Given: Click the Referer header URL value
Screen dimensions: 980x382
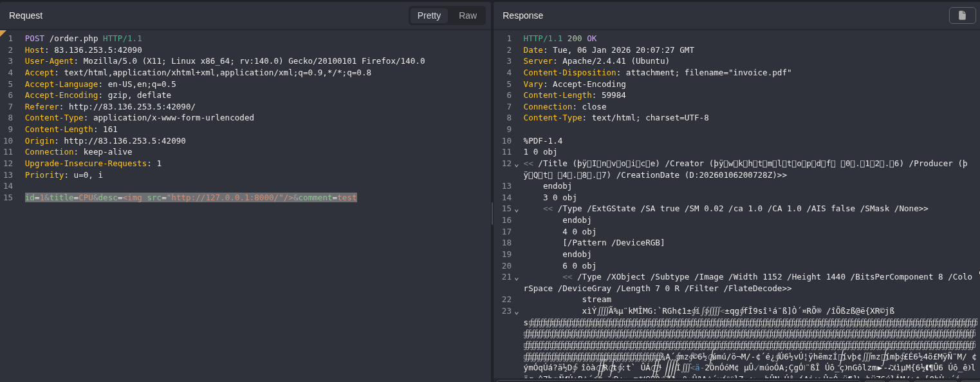Looking at the screenshot, I should (x=132, y=107).
